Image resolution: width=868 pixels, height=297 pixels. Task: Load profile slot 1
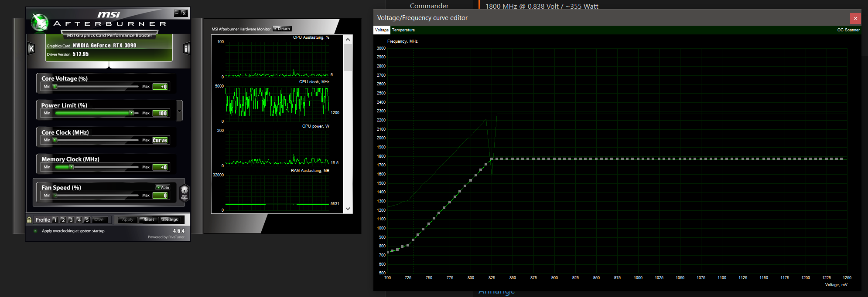55,220
